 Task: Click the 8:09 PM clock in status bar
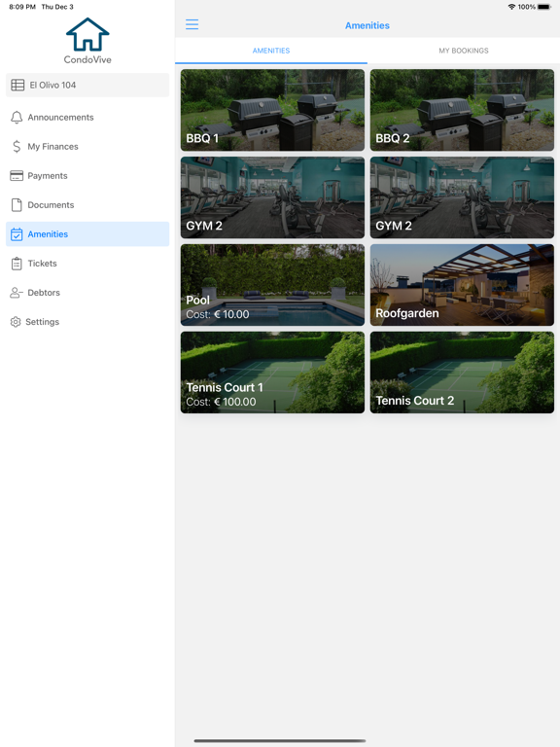point(22,7)
